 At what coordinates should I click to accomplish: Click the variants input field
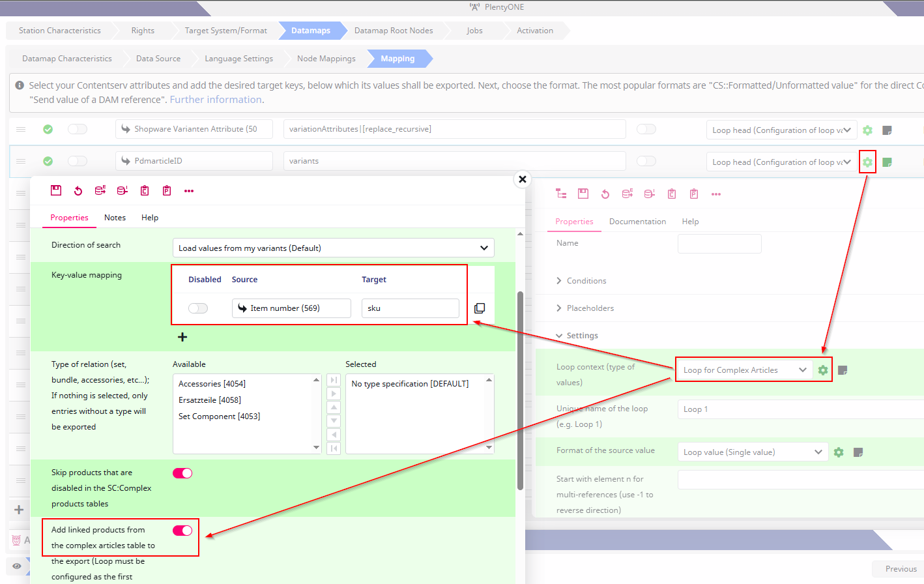coord(454,161)
